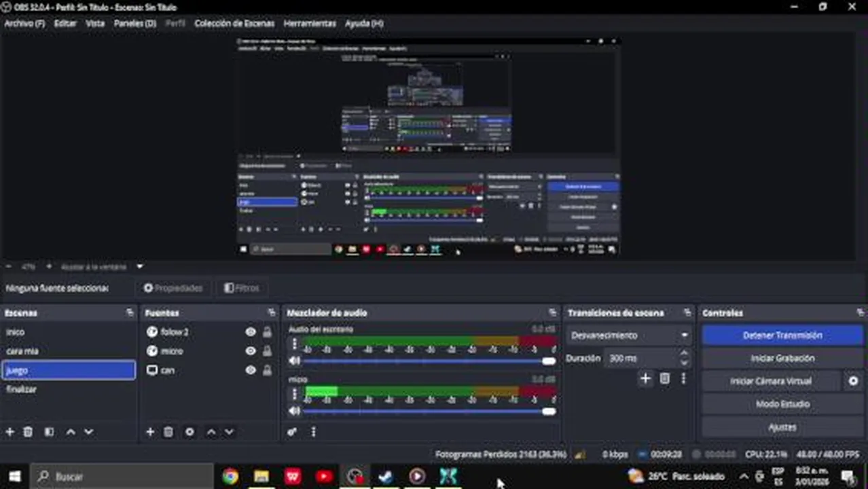Enable Modo Estudio button
Screen dimensions: 868x489
point(782,404)
